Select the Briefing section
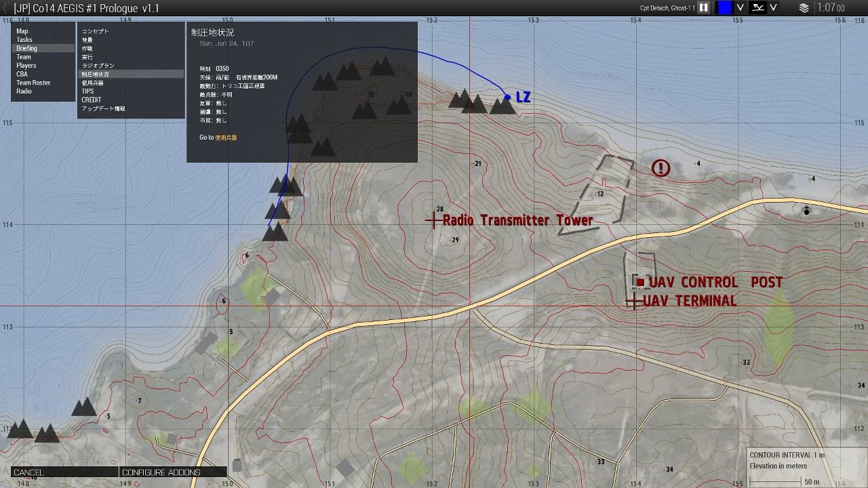Image resolution: width=868 pixels, height=488 pixels. click(43, 49)
